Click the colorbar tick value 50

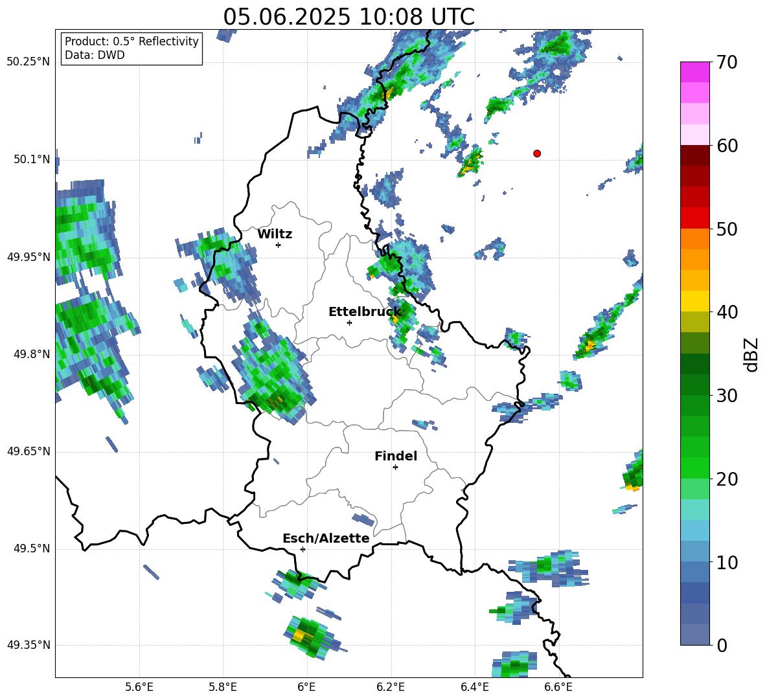[x=727, y=229]
